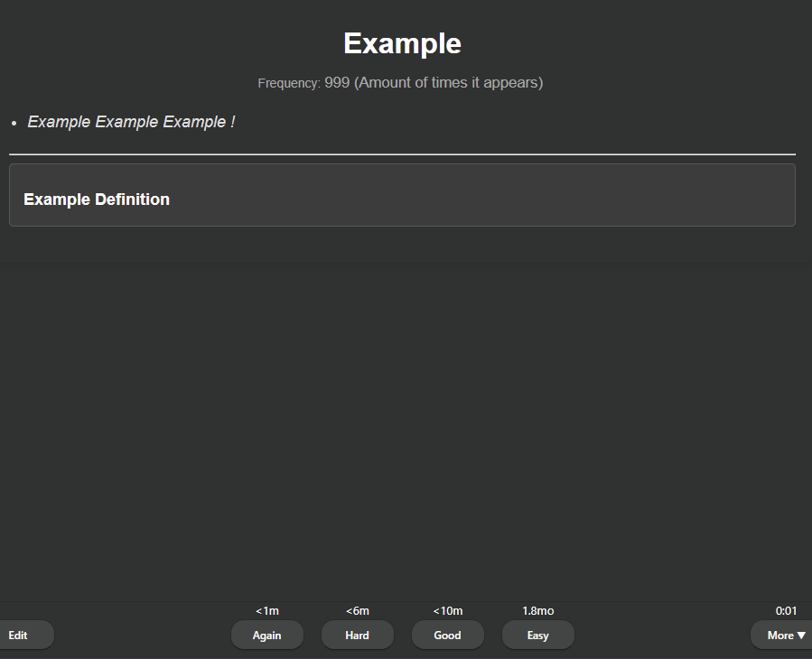Screen dimensions: 812x659
Task: Click the <10m interval above Good
Action: click(447, 611)
